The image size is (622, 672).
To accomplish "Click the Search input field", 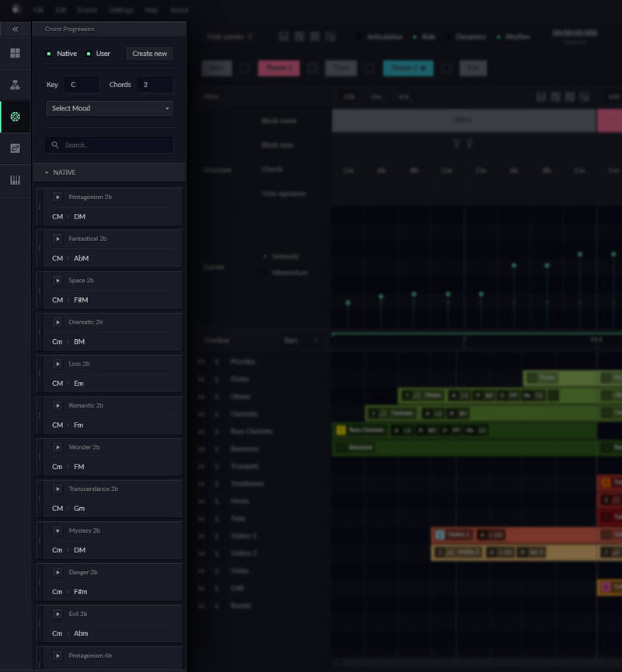I will pos(110,145).
